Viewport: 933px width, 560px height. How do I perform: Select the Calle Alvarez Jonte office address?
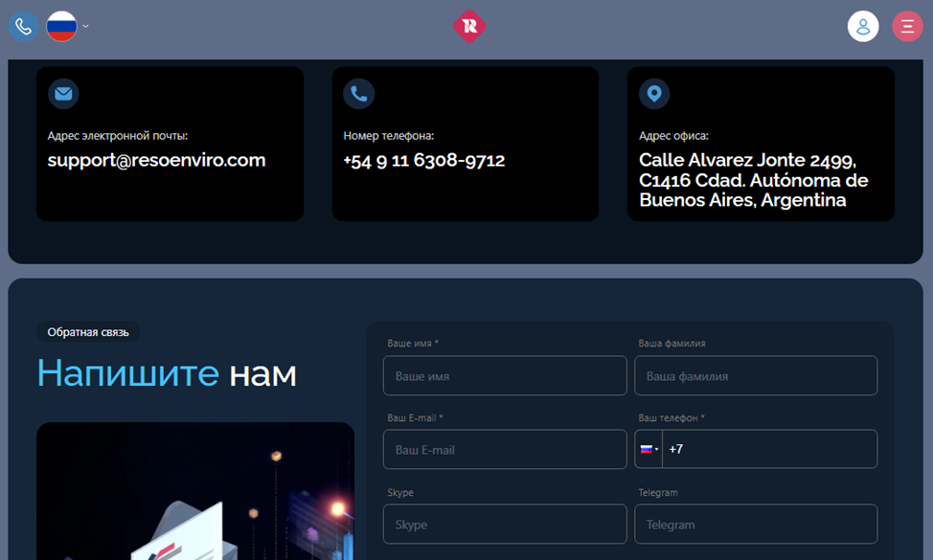point(753,180)
